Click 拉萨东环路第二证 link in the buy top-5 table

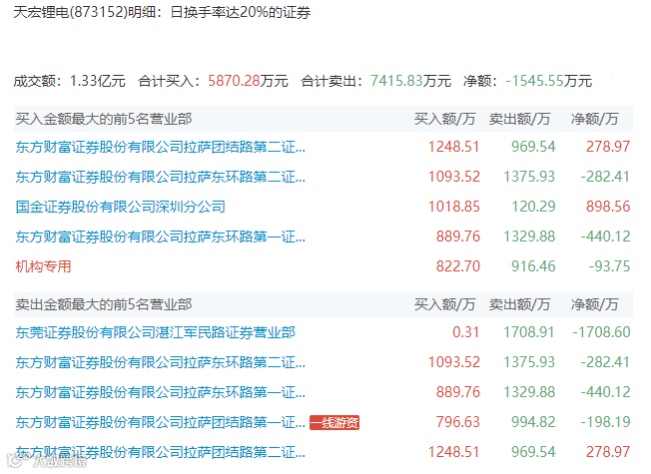pos(161,177)
